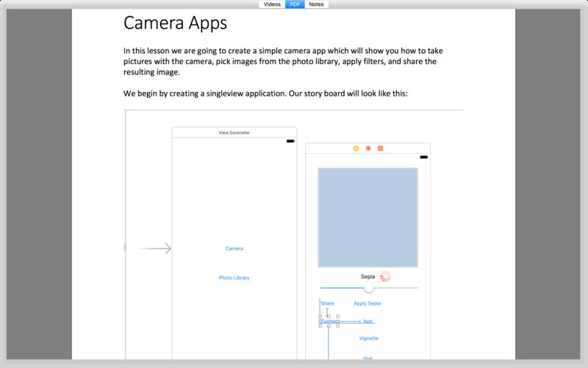Click the second scene battery indicator
This screenshot has width=588, height=368.
[x=424, y=157]
